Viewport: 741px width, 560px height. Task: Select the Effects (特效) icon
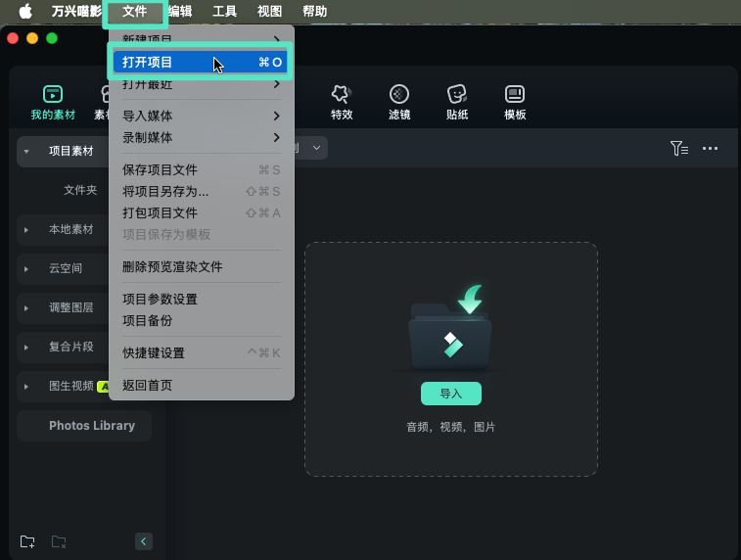click(341, 95)
